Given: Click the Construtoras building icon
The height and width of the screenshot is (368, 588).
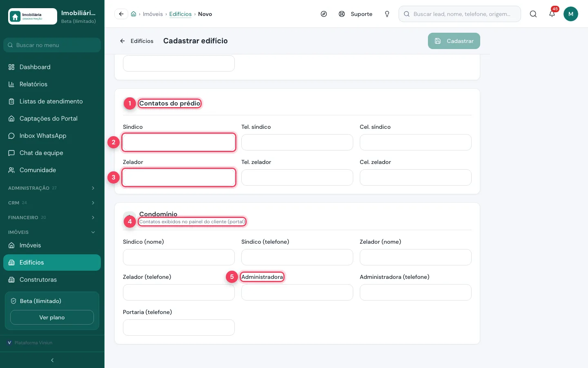Looking at the screenshot, I should click(11, 280).
